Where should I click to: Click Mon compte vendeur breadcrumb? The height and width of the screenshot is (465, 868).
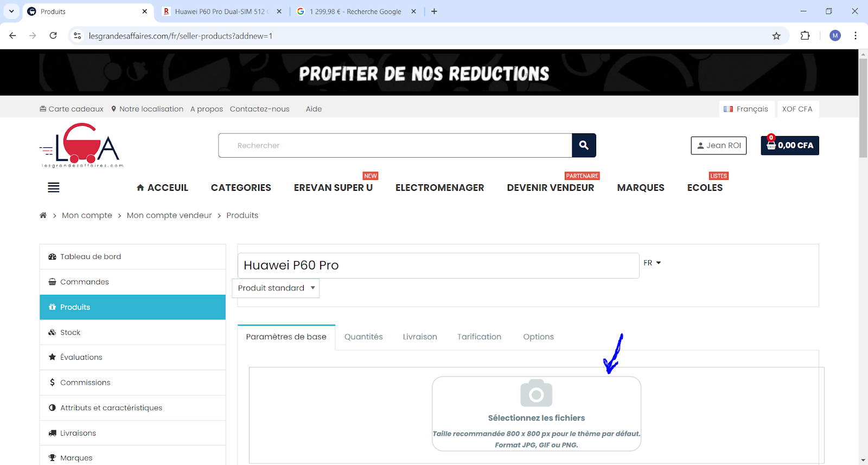click(169, 215)
